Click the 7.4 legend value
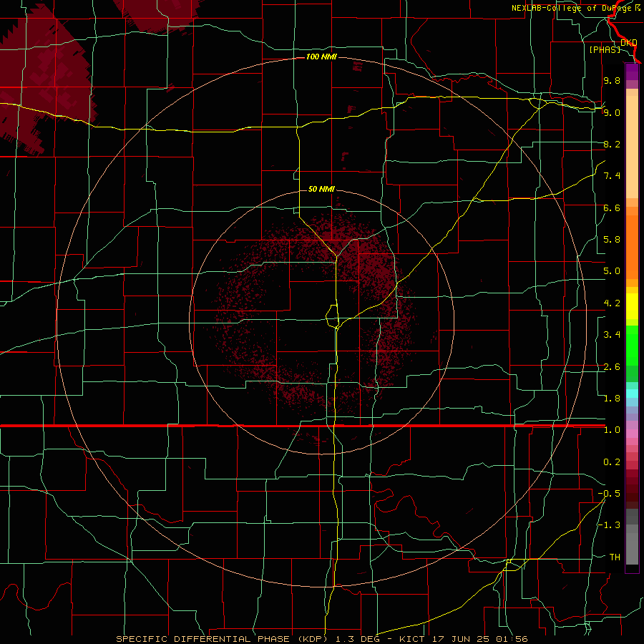Viewport: 644px width, 644px height. pos(612,176)
